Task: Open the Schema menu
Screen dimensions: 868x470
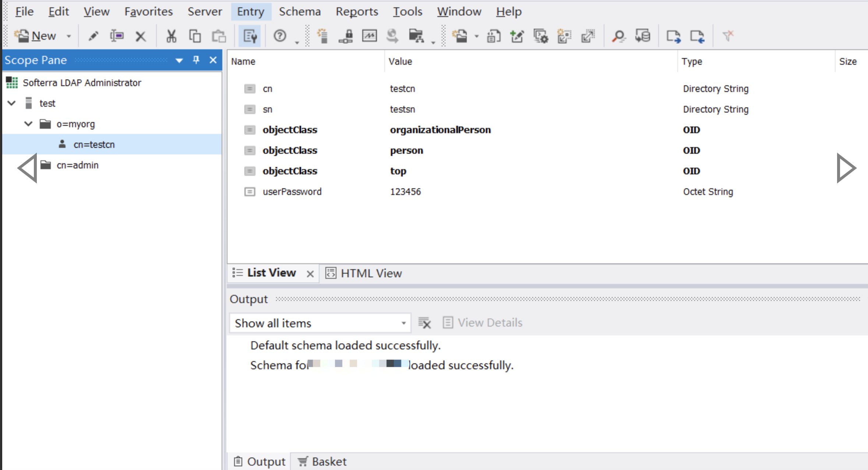Action: pos(299,11)
